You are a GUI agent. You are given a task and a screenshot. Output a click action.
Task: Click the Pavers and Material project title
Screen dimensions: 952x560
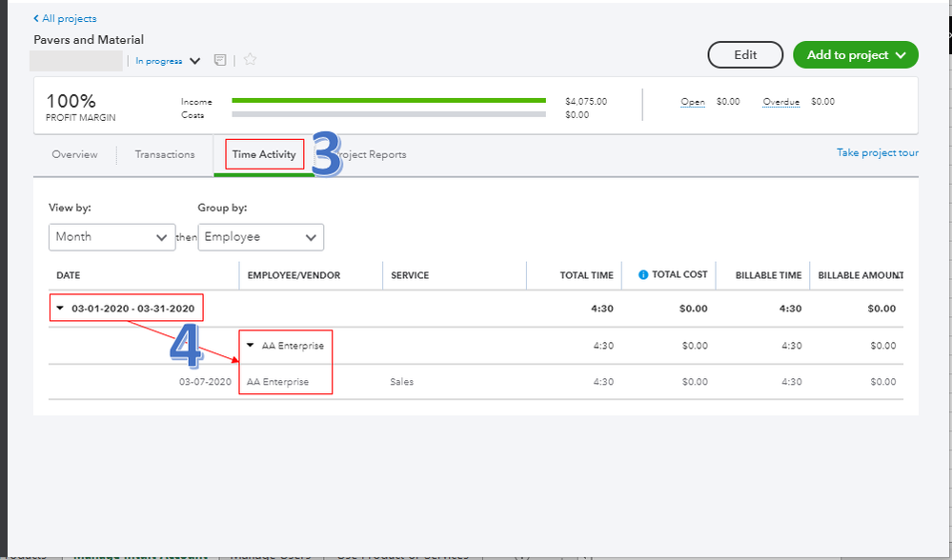pos(89,39)
